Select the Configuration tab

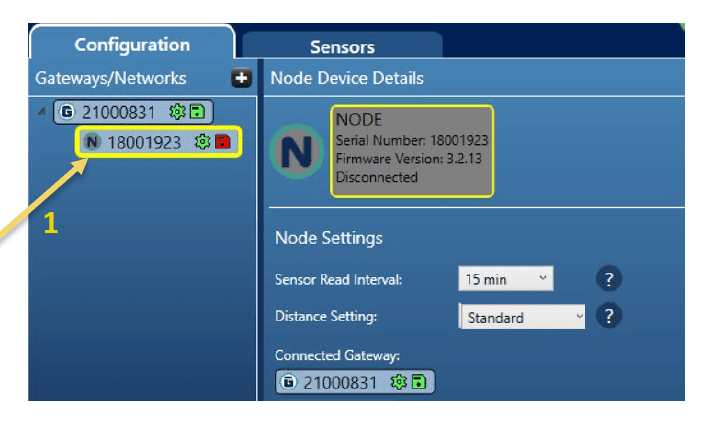click(132, 45)
